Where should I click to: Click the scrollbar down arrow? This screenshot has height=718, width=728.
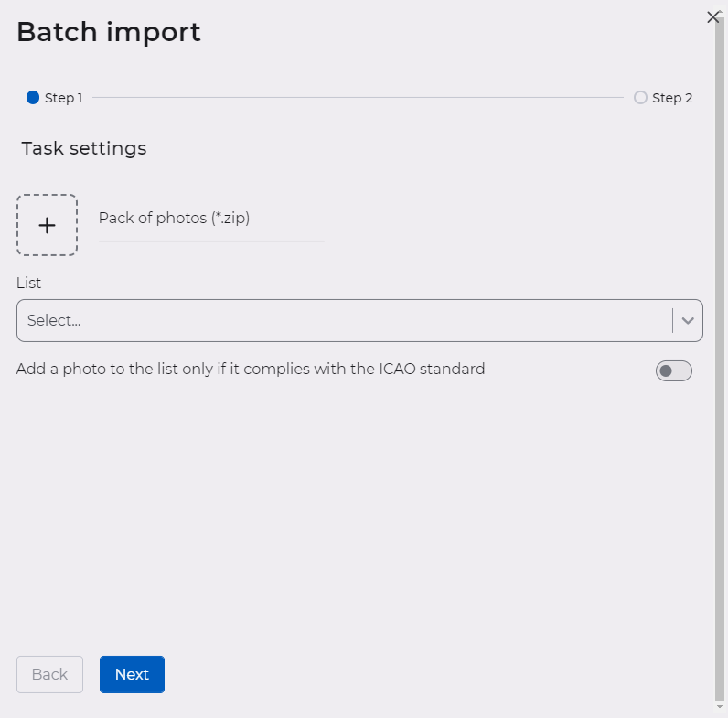coord(720,707)
